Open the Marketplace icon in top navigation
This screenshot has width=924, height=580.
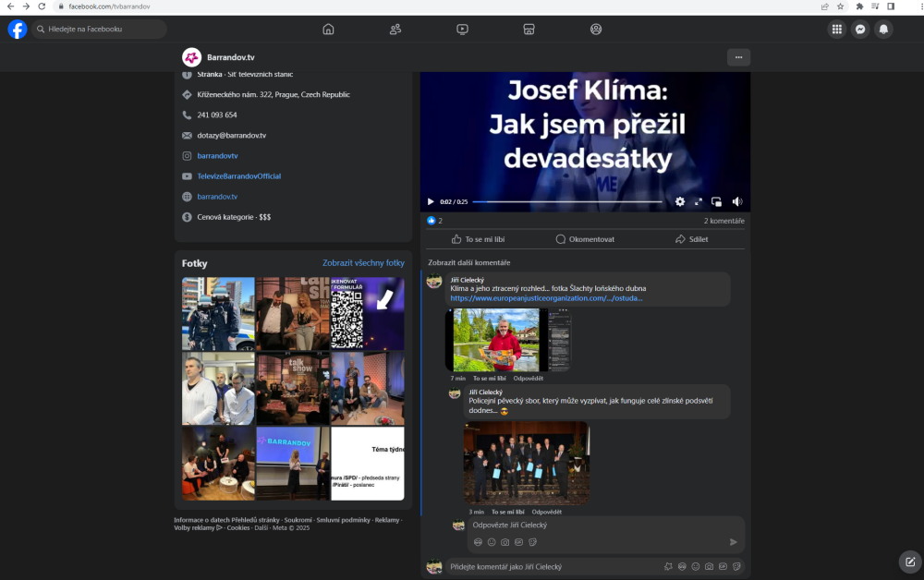[x=529, y=29]
